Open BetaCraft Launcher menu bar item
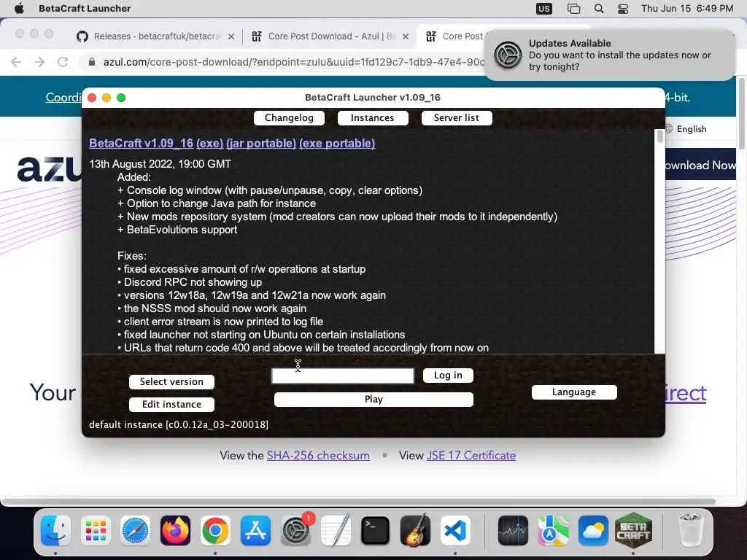 tap(85, 8)
